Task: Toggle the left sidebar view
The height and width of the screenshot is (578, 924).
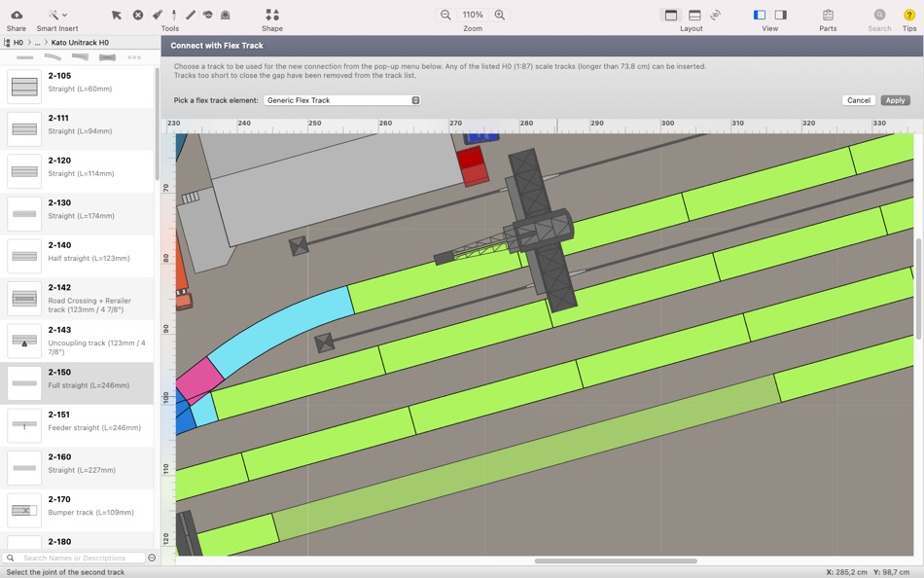Action: [760, 15]
